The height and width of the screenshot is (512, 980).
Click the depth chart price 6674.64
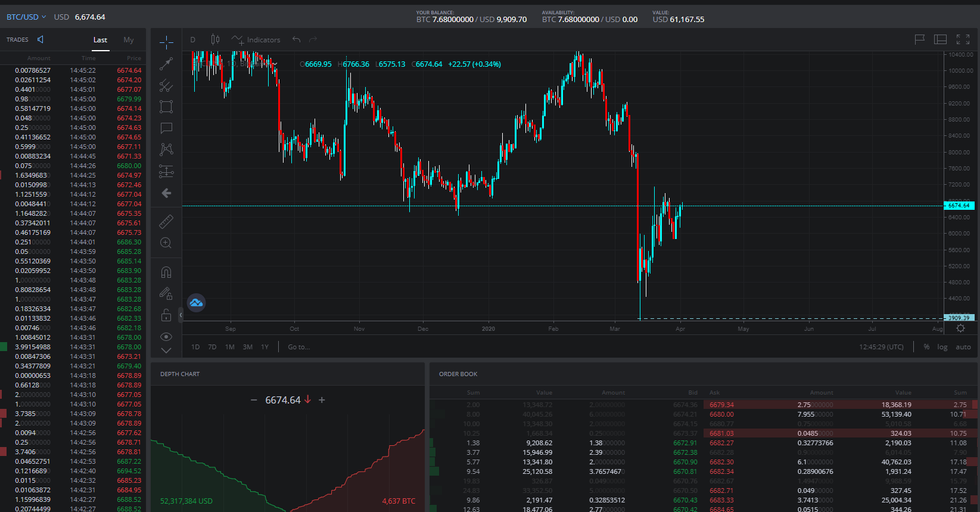(283, 400)
